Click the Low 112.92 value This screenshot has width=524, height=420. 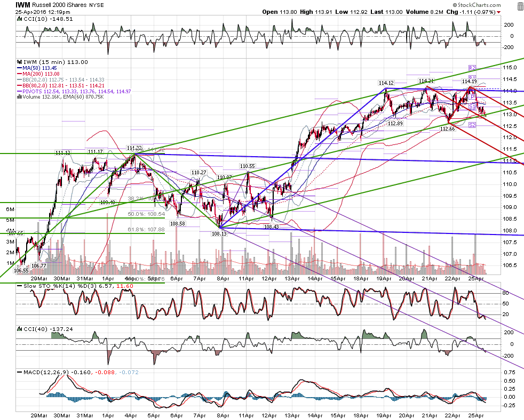click(351, 12)
